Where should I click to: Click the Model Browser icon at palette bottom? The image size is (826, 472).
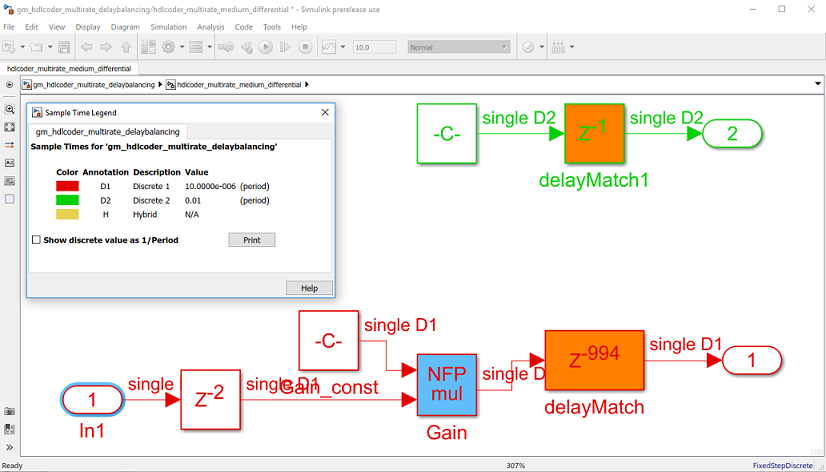coord(9,429)
